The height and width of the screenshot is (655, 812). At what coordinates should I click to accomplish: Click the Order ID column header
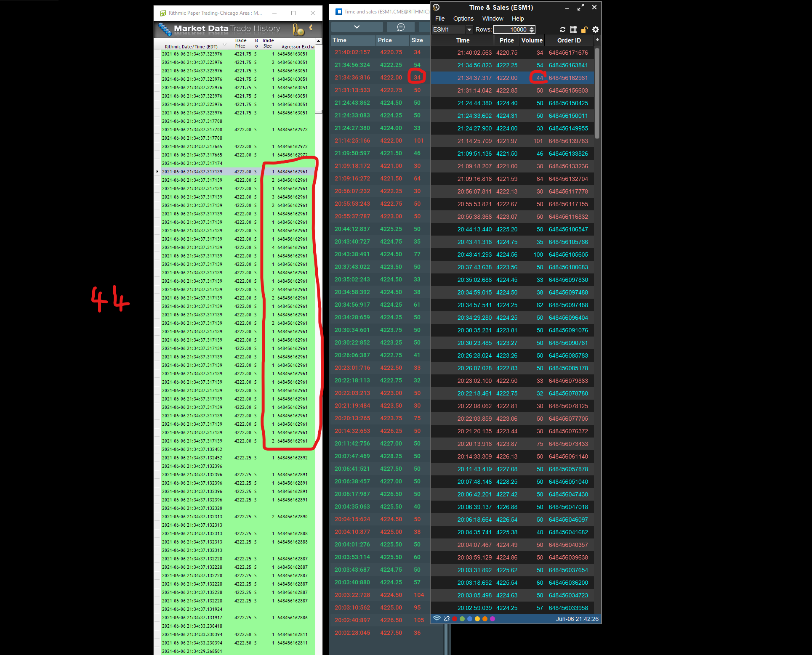click(x=569, y=40)
